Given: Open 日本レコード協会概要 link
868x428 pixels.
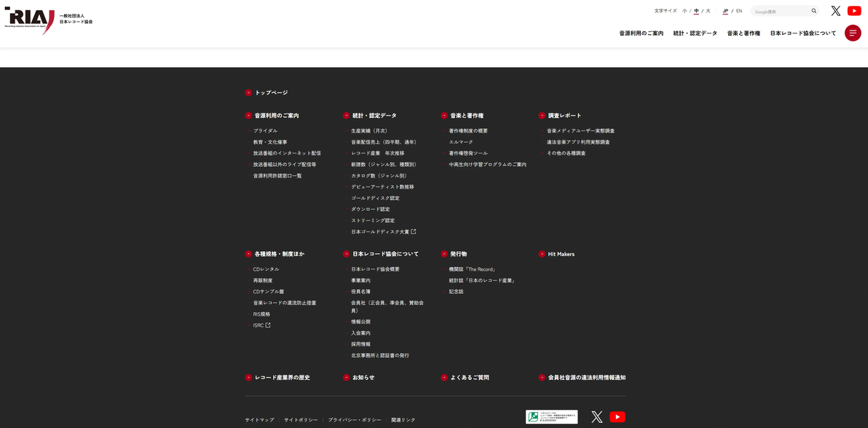Looking at the screenshot, I should [x=375, y=269].
